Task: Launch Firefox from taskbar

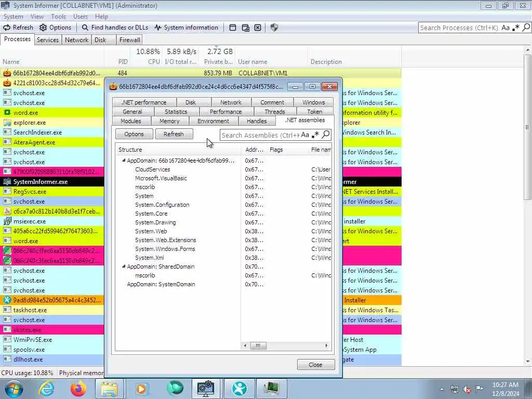Action: 78,389
